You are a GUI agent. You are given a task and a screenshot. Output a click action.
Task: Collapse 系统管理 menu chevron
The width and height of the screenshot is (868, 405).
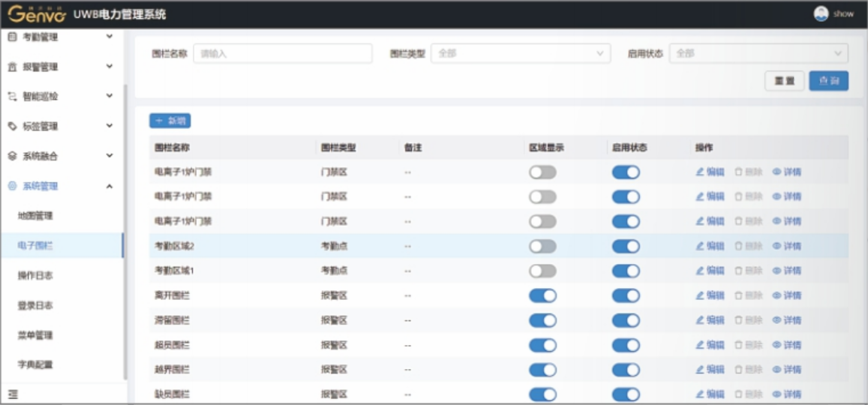tap(109, 187)
